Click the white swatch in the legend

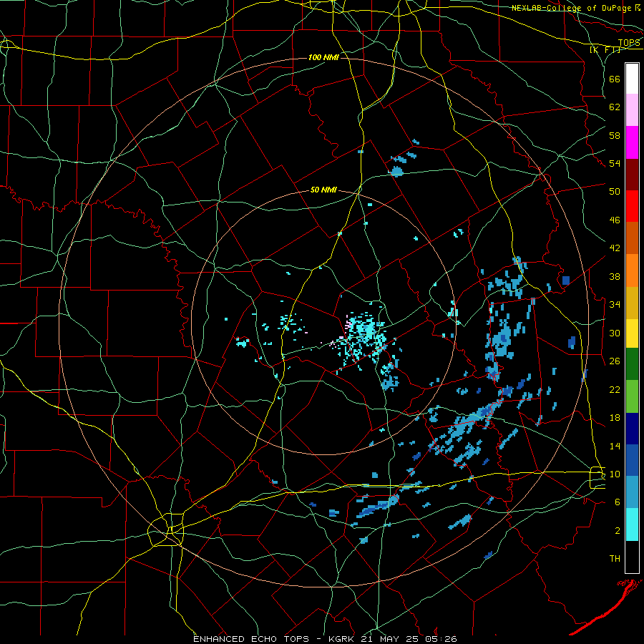632,79
